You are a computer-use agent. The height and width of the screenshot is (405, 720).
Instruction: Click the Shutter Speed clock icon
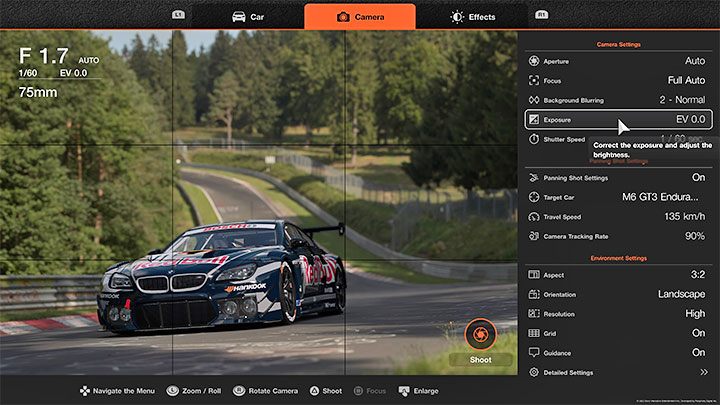coord(534,139)
